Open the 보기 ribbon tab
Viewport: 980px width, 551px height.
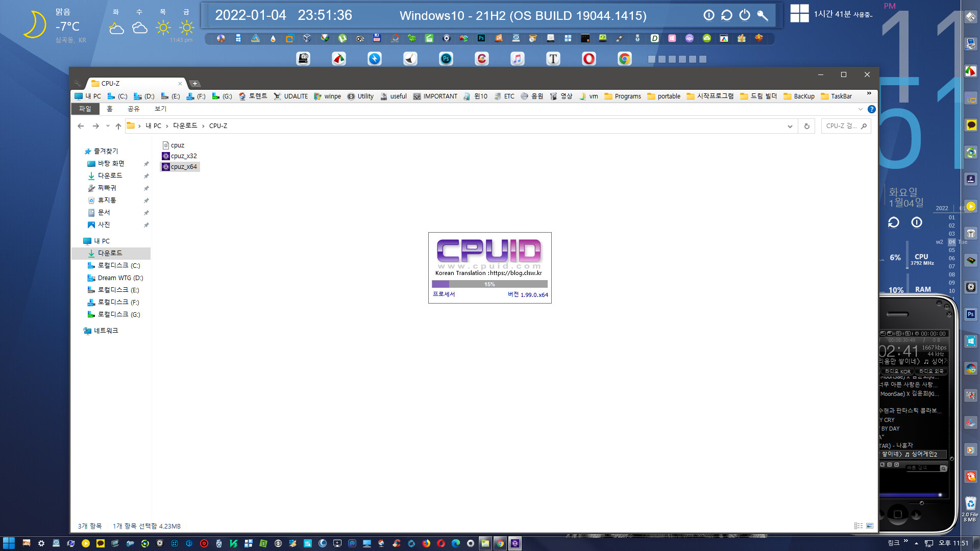pyautogui.click(x=160, y=109)
